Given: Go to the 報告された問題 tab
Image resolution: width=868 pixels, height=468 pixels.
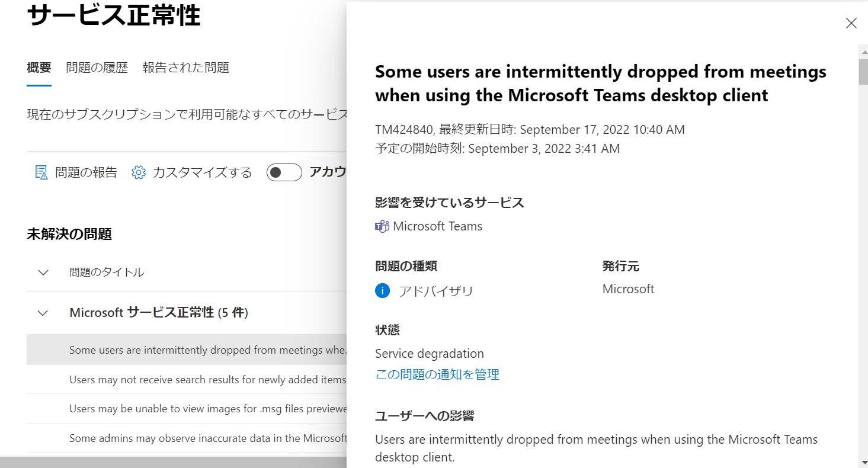Looking at the screenshot, I should click(x=185, y=68).
